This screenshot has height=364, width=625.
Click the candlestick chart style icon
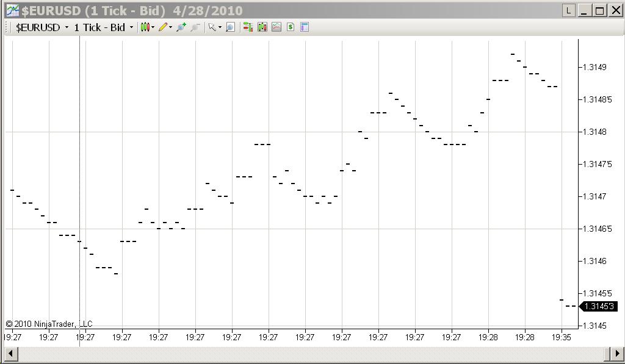click(145, 27)
